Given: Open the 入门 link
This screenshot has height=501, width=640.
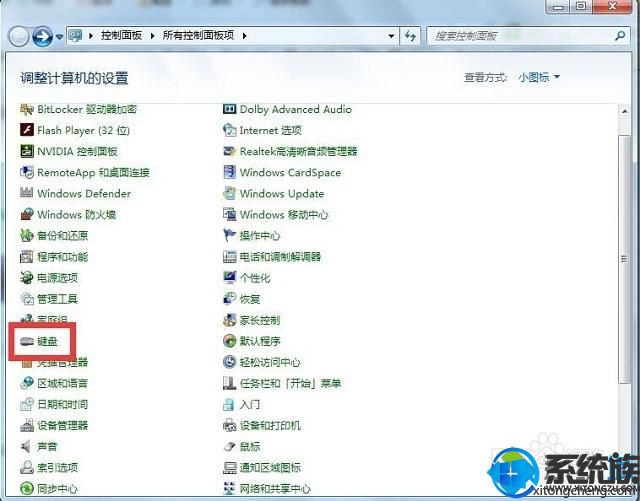Looking at the screenshot, I should click(250, 404).
